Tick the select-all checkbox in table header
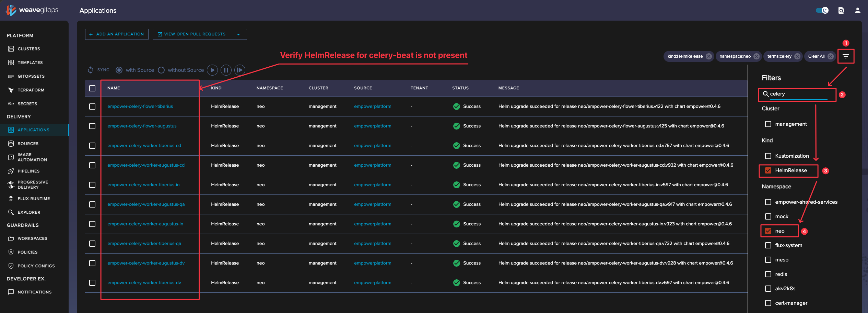This screenshot has width=868, height=313. (92, 88)
